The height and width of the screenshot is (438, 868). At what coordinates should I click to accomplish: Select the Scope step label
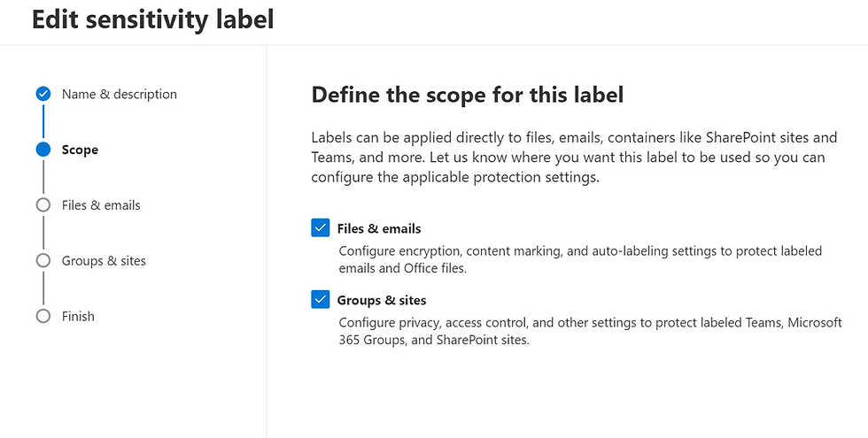coord(80,150)
